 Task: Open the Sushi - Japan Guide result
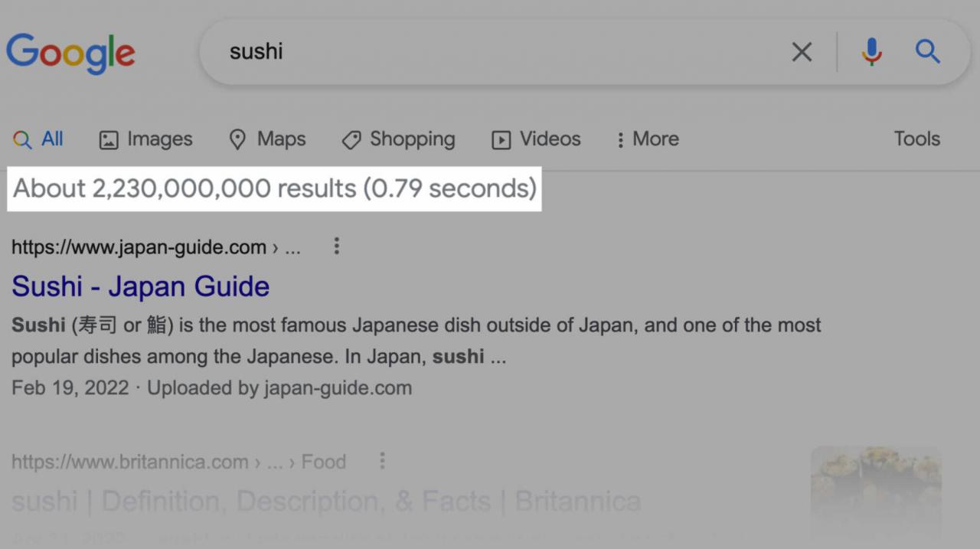pyautogui.click(x=141, y=286)
